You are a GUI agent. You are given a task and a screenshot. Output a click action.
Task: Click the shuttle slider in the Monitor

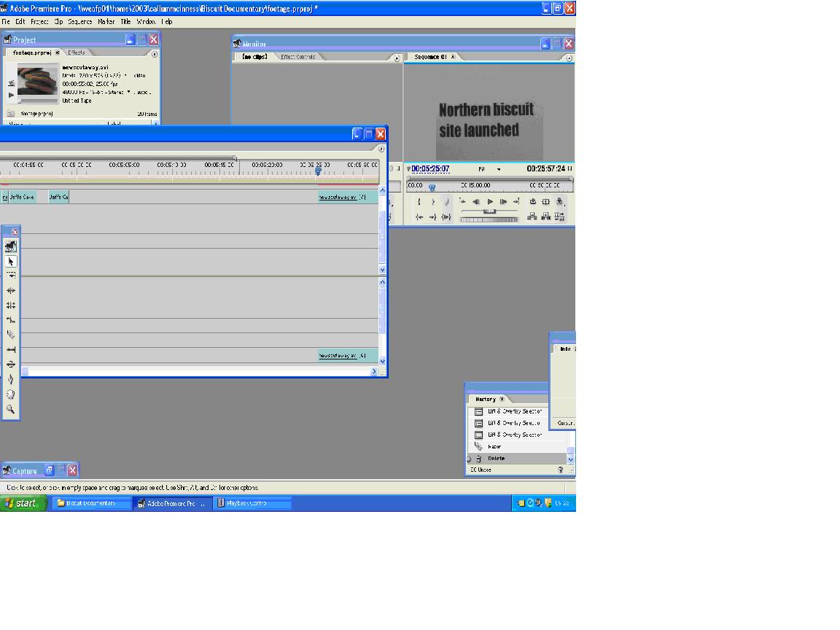click(489, 211)
